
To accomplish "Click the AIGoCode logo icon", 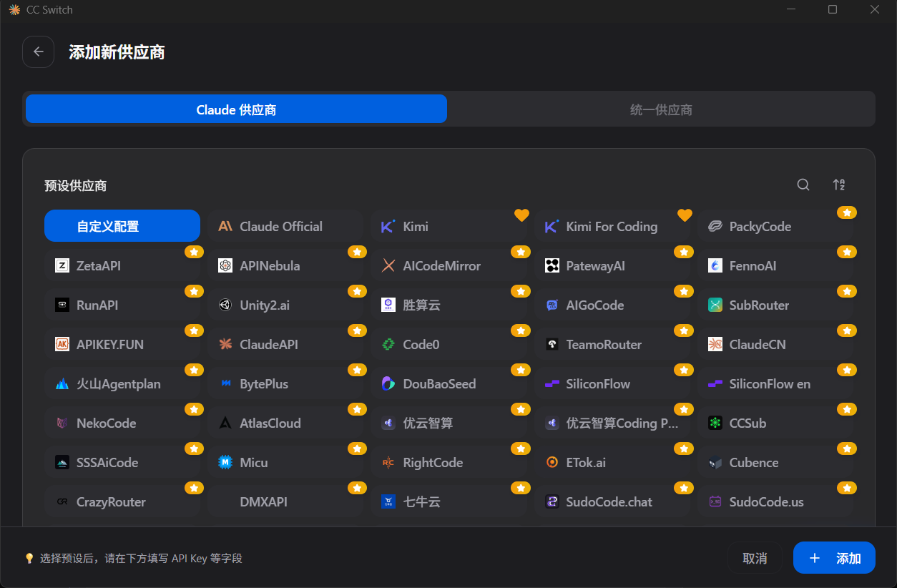I will (x=552, y=305).
